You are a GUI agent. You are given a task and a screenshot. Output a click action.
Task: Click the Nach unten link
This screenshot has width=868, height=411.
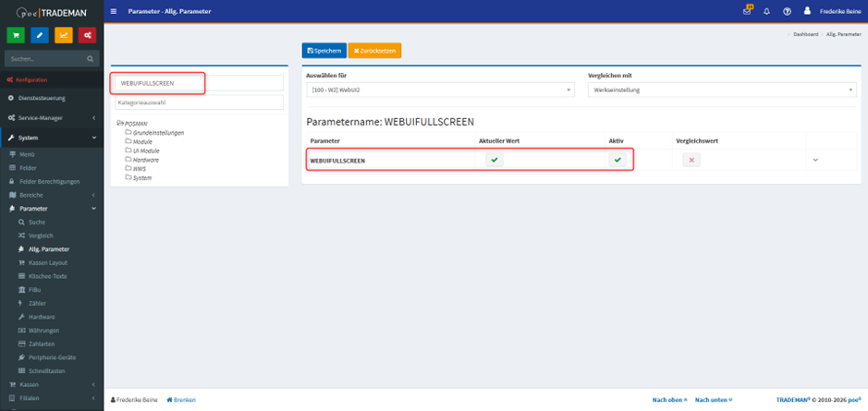714,399
